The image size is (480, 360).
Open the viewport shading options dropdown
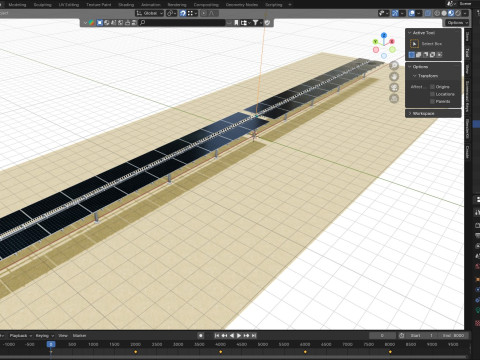point(465,13)
